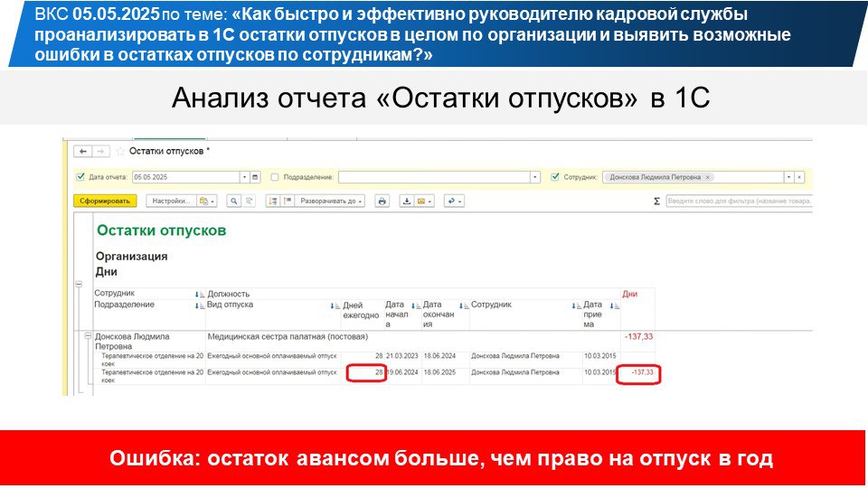Open the Подразделение dropdown arrow

click(x=534, y=177)
